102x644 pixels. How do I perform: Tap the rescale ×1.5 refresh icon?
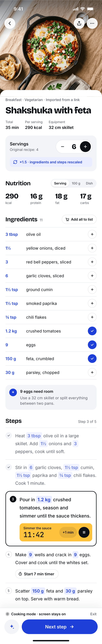click(15, 162)
